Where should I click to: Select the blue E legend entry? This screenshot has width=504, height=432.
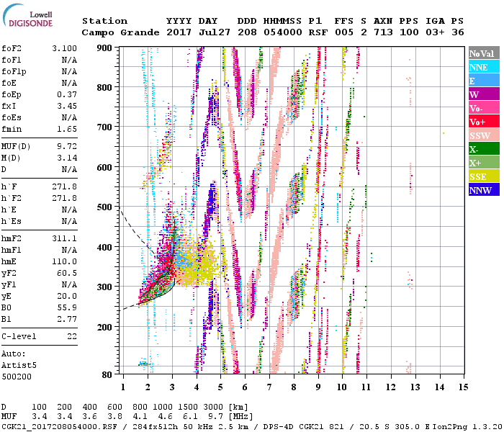point(483,81)
